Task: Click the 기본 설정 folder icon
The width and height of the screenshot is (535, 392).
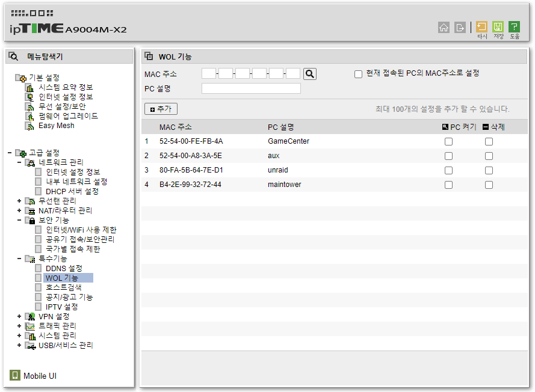Action: [x=21, y=78]
